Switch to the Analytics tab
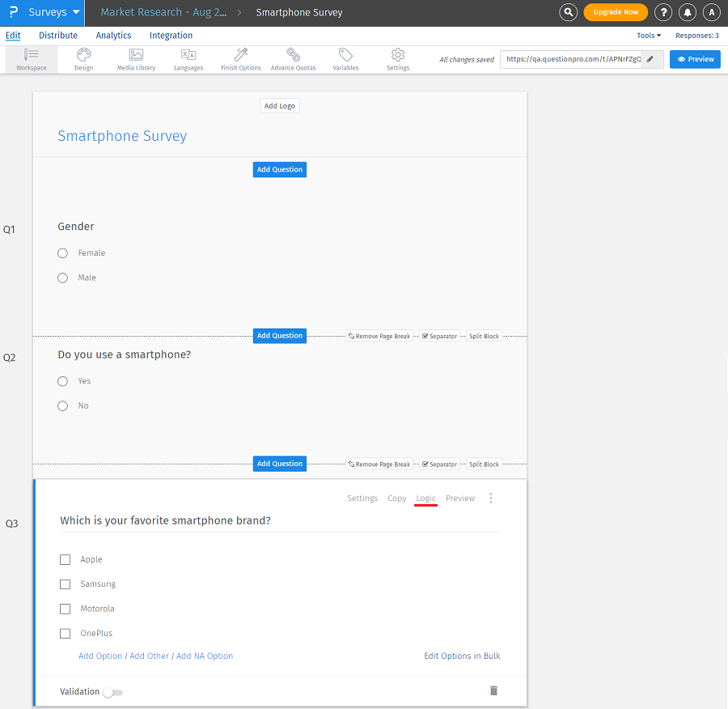This screenshot has width=728, height=709. 113,35
